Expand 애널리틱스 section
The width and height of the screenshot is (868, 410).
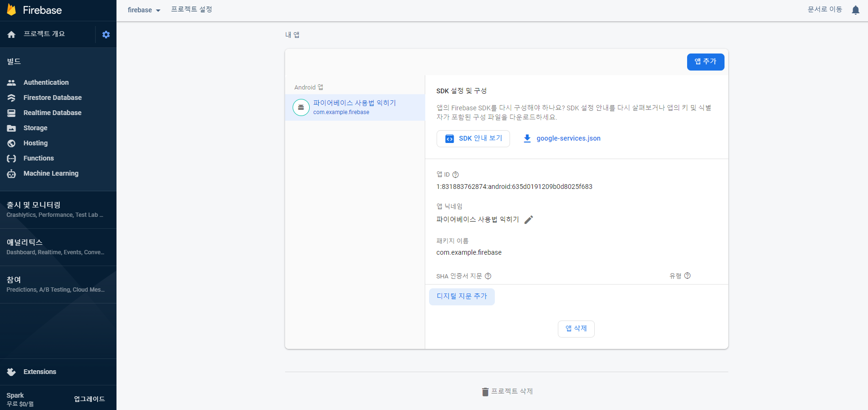coord(58,247)
